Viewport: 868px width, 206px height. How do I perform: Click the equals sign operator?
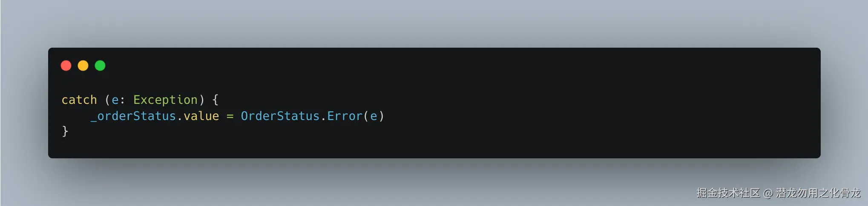pyautogui.click(x=230, y=117)
